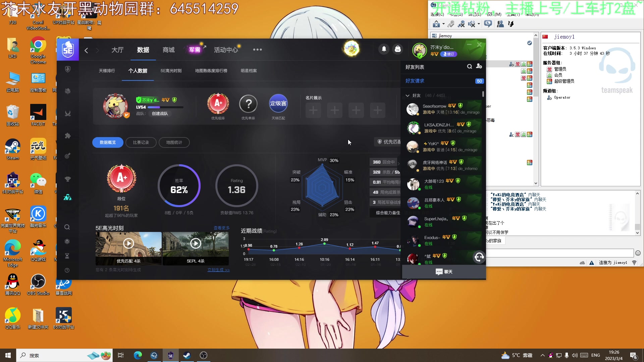This screenshot has width=644, height=362.
Task: Open the 5E notifications bell
Action: (384, 49)
